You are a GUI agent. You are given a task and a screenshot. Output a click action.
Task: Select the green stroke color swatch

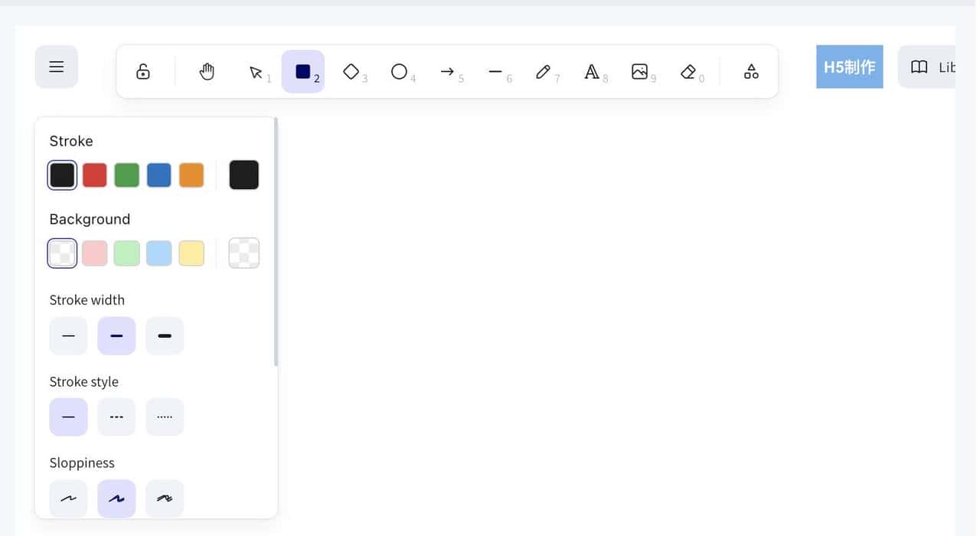126,175
